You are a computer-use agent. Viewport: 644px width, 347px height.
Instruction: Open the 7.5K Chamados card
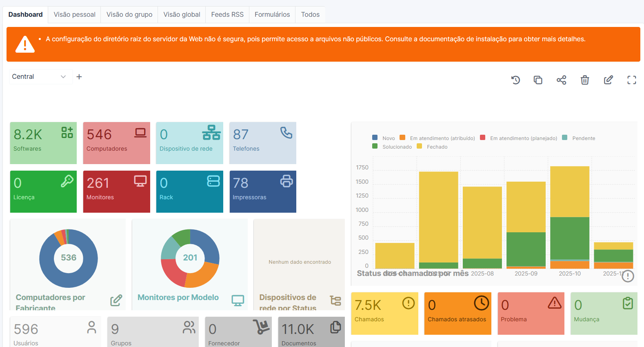click(384, 313)
